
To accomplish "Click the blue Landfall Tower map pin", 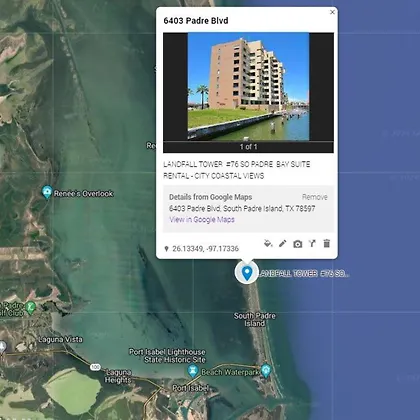I will (247, 273).
